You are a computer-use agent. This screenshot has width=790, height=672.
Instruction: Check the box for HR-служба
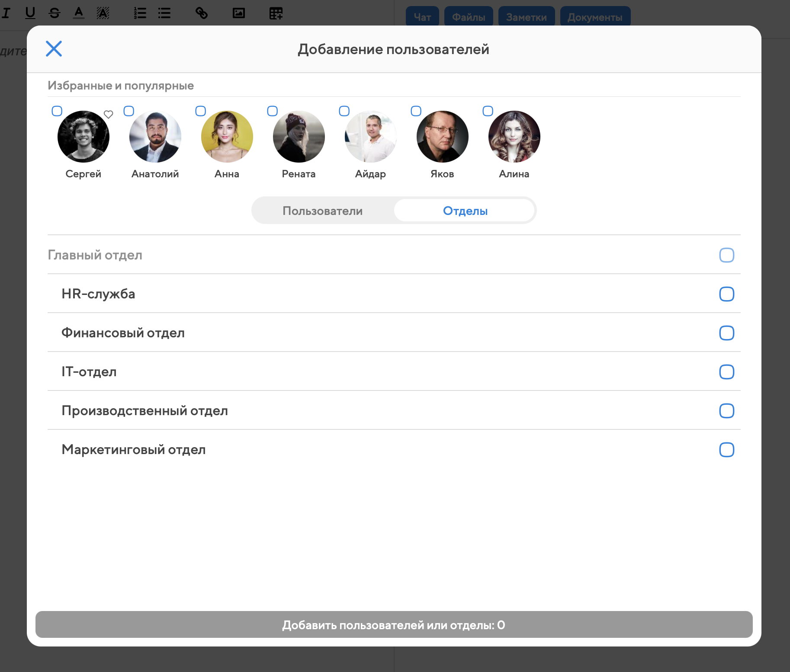726,294
